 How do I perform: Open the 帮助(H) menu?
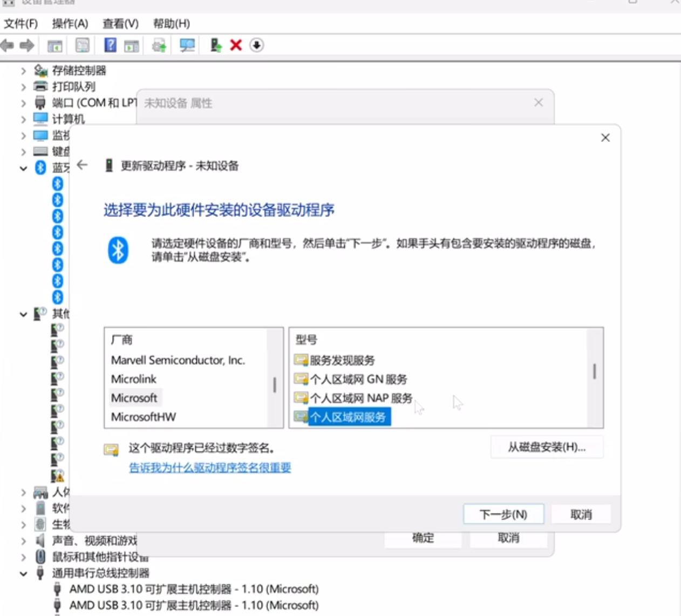(172, 24)
